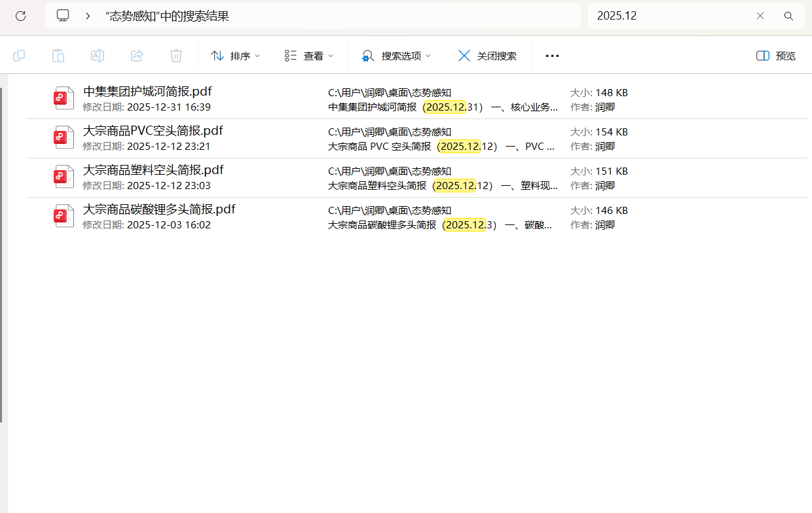Open the 排序 sort dropdown
The width and height of the screenshot is (812, 513).
click(236, 56)
